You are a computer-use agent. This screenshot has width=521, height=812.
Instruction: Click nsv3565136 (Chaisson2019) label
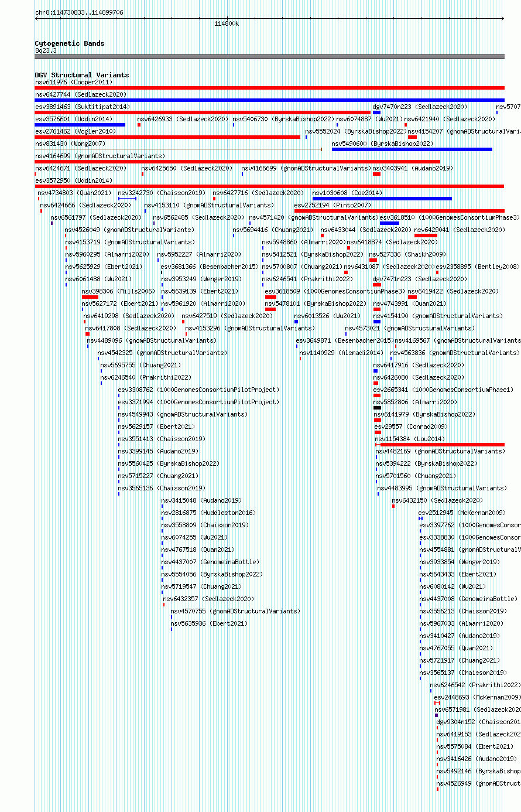[x=162, y=488]
